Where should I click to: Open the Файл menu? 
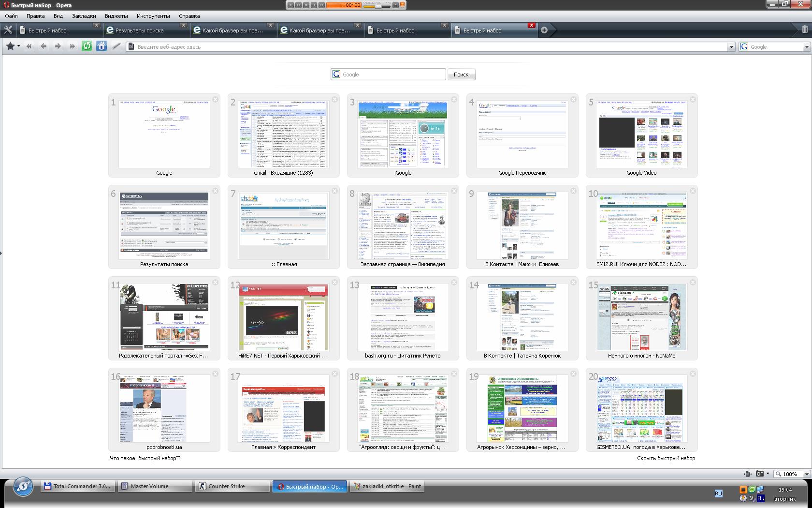coord(12,16)
